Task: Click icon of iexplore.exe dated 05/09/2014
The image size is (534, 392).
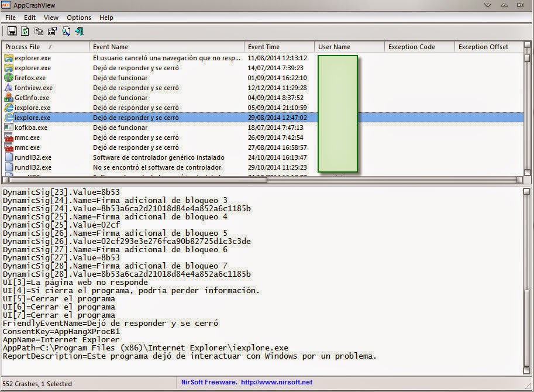Action: coord(9,107)
